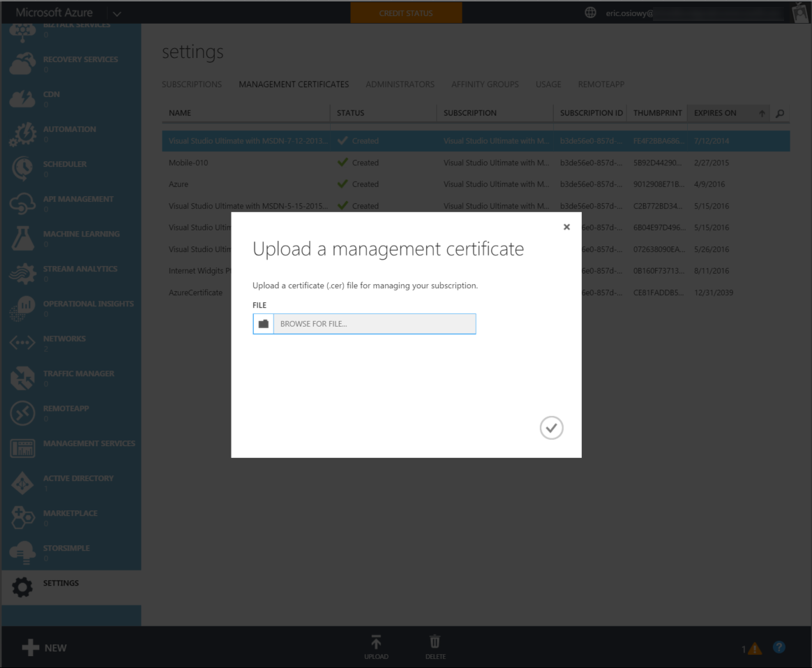This screenshot has width=812, height=668.
Task: Click the globe language icon
Action: point(590,13)
